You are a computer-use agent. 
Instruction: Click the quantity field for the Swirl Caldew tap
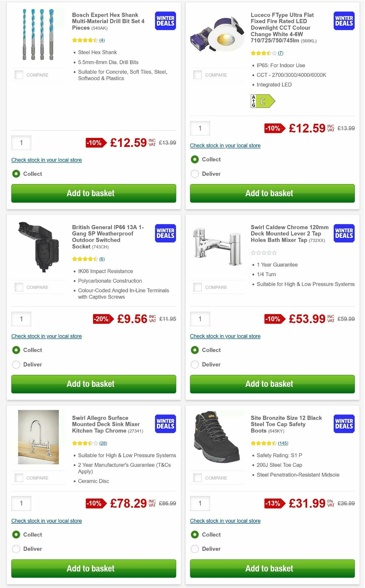click(200, 319)
